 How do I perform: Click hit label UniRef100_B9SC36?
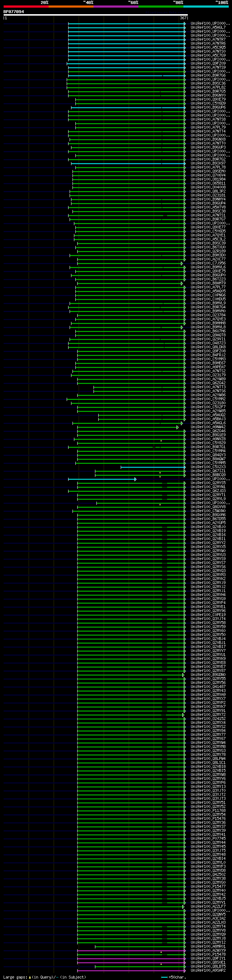(208, 83)
